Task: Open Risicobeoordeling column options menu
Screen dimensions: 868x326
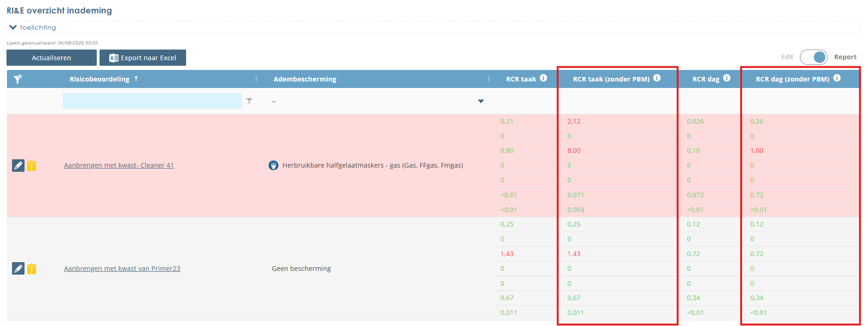Action: coord(256,79)
